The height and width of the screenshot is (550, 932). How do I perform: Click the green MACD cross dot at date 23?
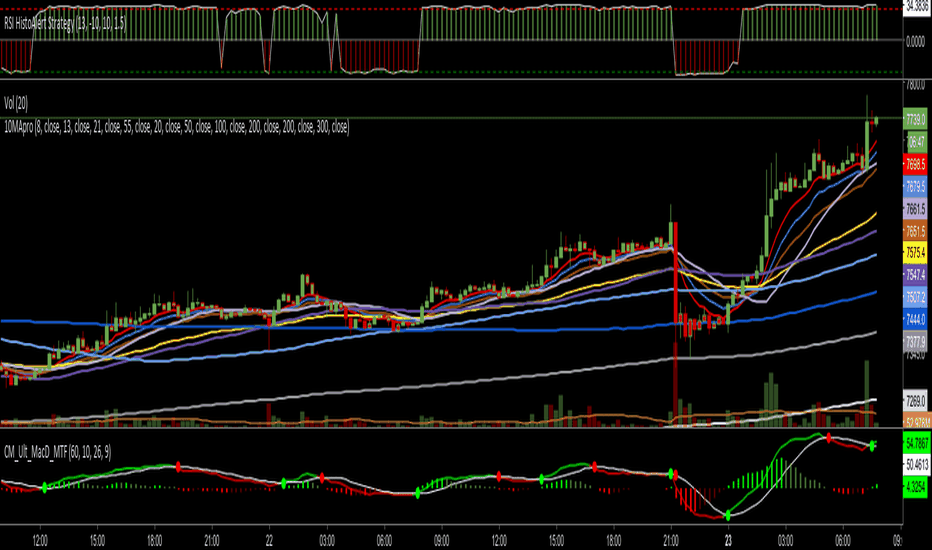728,514
